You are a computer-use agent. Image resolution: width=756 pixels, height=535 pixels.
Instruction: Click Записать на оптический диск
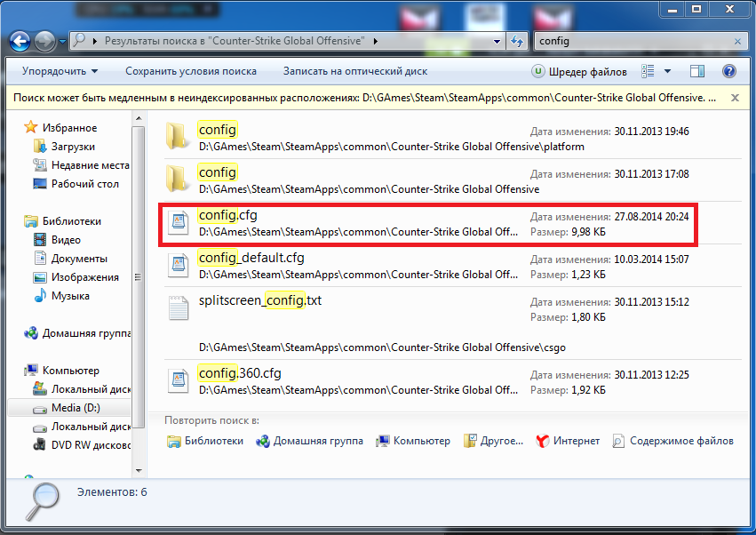(x=355, y=71)
